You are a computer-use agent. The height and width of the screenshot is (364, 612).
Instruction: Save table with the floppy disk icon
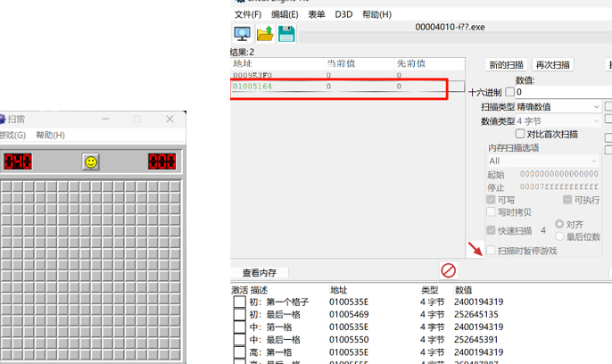286,34
